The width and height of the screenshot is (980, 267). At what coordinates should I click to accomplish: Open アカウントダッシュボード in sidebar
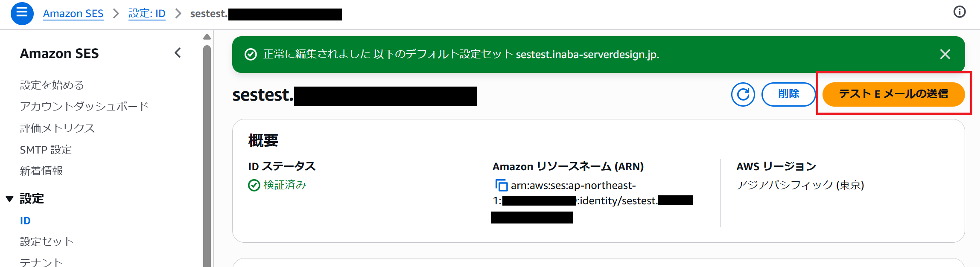pyautogui.click(x=84, y=106)
